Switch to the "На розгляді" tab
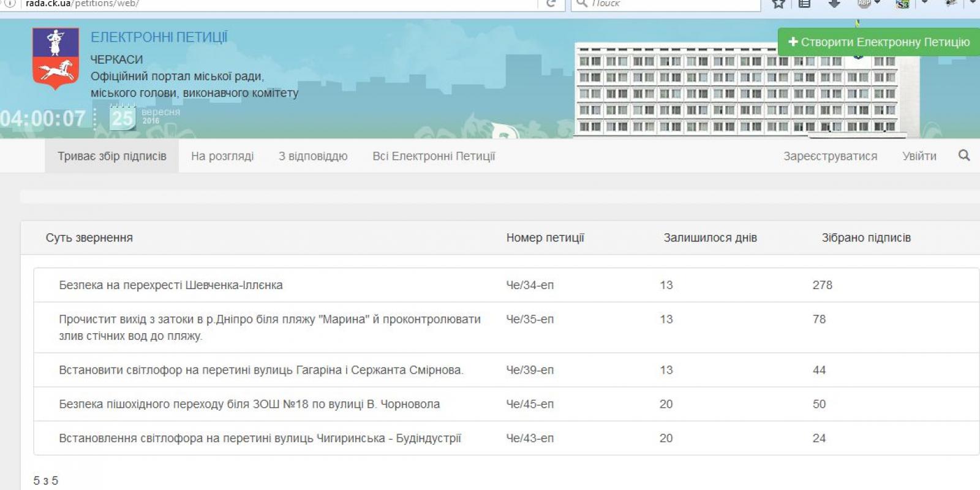This screenshot has width=980, height=490. (x=222, y=156)
